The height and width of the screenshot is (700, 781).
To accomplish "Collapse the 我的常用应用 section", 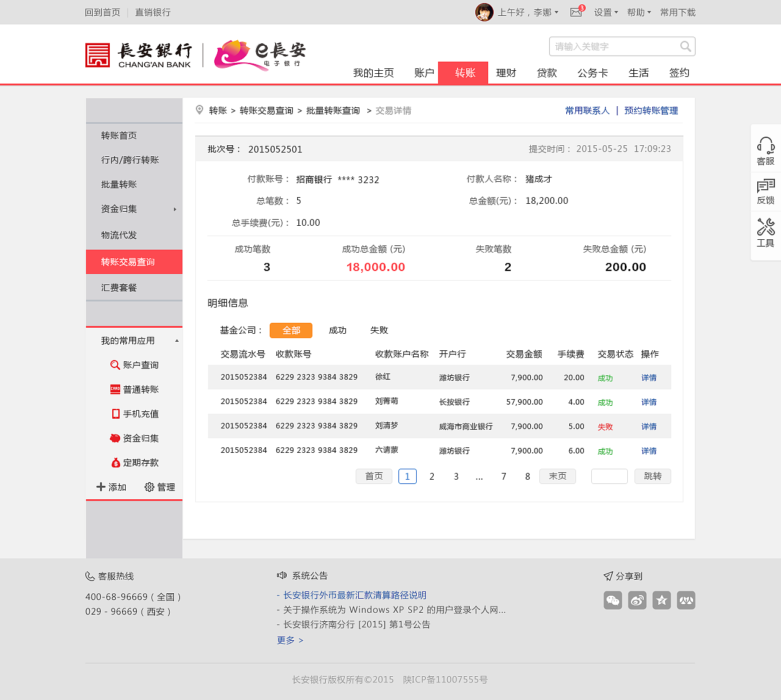I will click(178, 340).
